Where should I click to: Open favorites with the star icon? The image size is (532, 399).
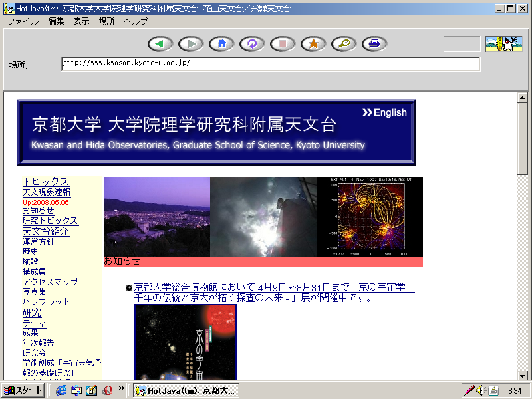(313, 44)
